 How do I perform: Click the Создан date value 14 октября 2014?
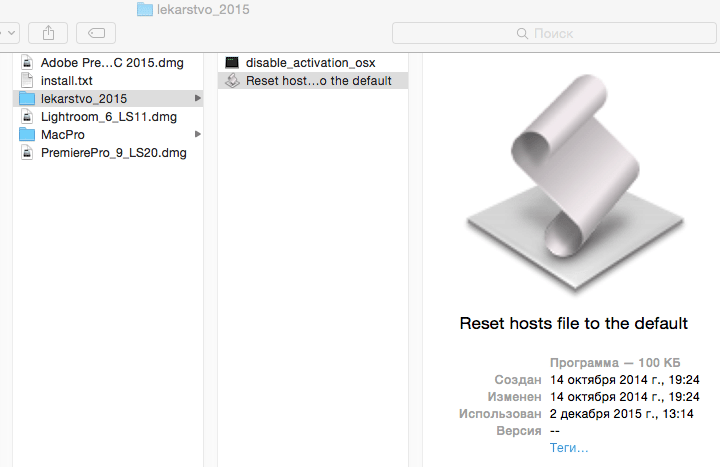624,380
